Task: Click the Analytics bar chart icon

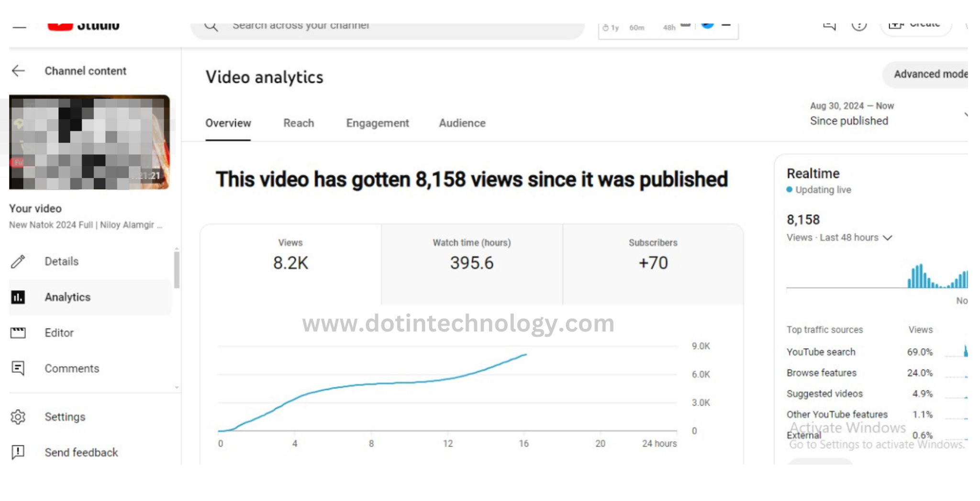Action: point(18,297)
